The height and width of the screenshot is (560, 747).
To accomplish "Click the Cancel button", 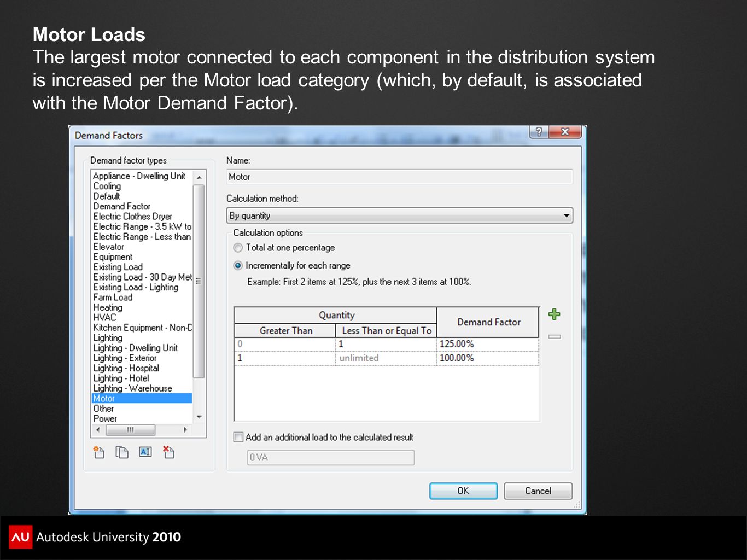I will pos(538,491).
